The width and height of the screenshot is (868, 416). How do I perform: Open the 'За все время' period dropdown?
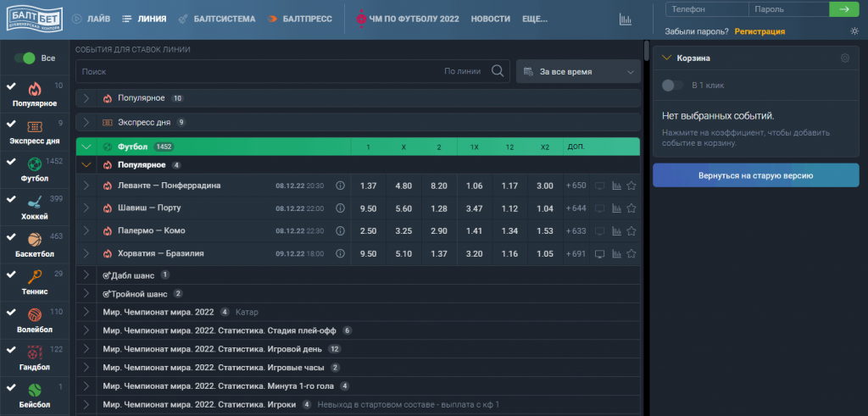coord(578,72)
